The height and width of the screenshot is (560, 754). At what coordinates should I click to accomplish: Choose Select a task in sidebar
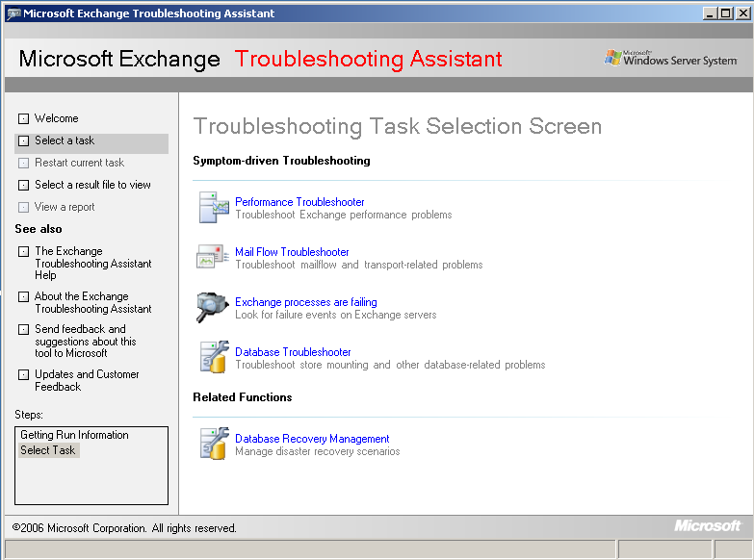(x=65, y=140)
